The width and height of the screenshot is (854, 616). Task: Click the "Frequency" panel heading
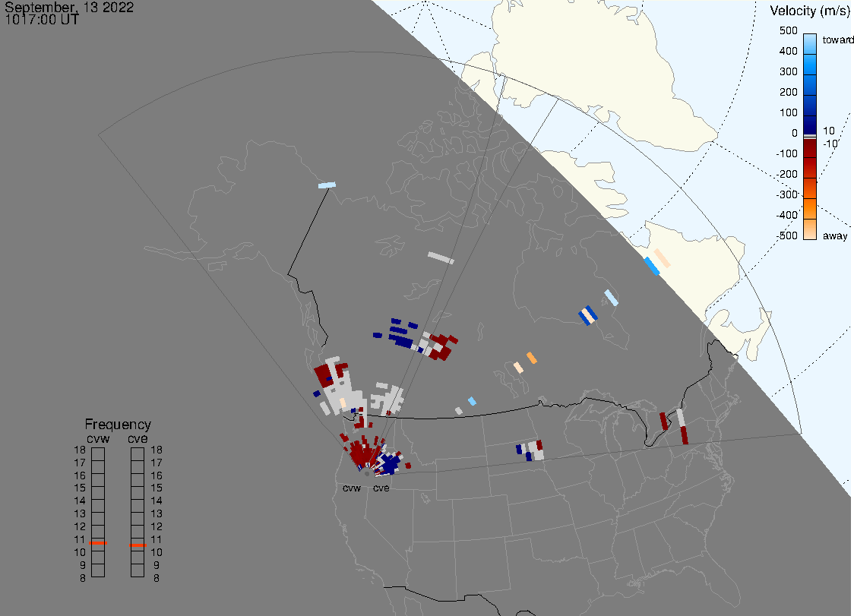pyautogui.click(x=118, y=425)
